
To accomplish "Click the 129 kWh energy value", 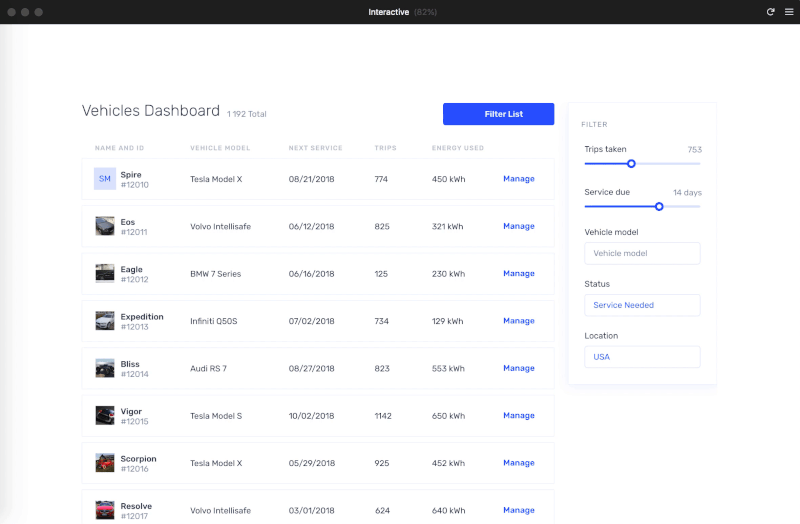I will point(447,321).
